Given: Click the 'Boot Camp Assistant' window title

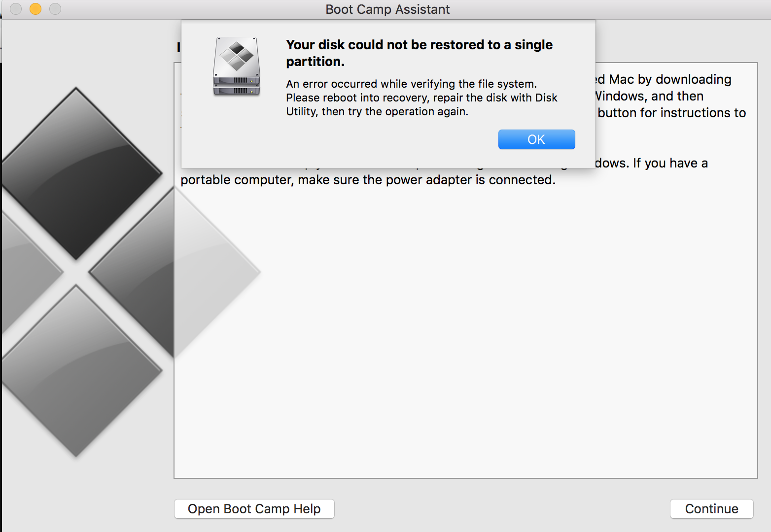Looking at the screenshot, I should pos(387,9).
